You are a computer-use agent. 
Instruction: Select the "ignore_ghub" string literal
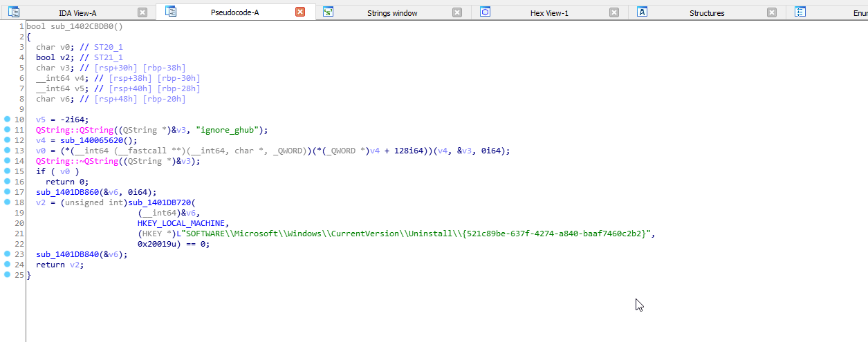(228, 130)
